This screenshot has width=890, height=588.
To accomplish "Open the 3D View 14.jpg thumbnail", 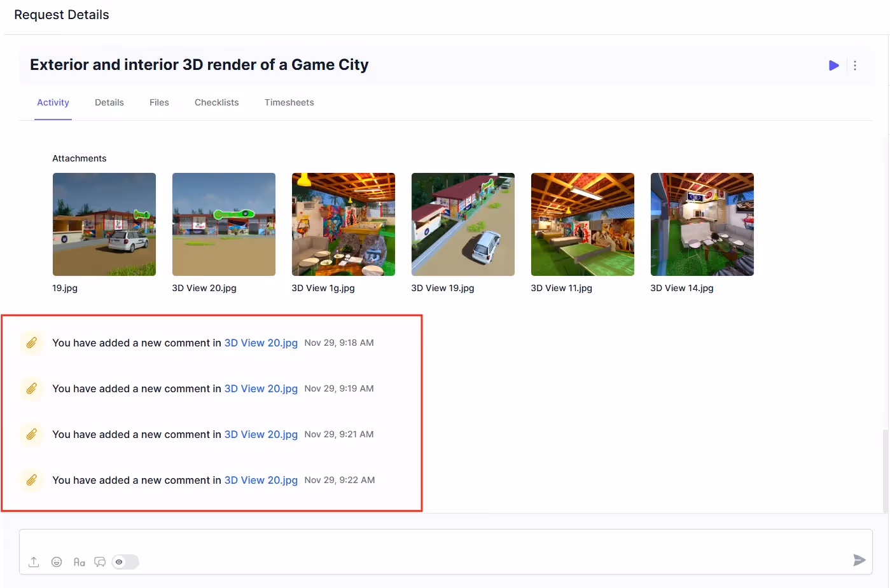I will tap(702, 224).
